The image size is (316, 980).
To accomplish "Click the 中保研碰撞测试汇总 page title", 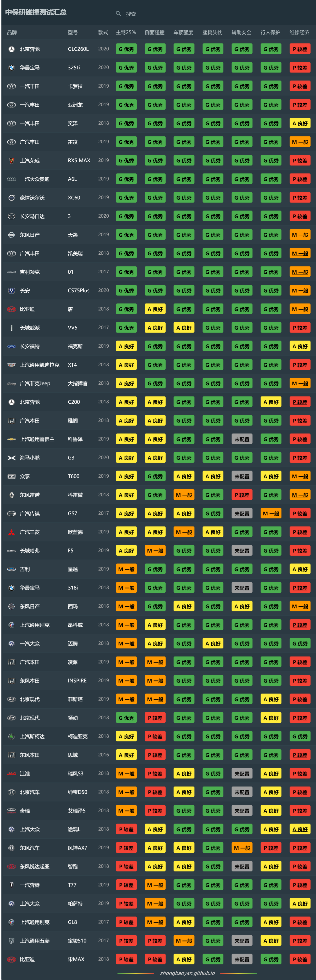I will click(x=36, y=12).
